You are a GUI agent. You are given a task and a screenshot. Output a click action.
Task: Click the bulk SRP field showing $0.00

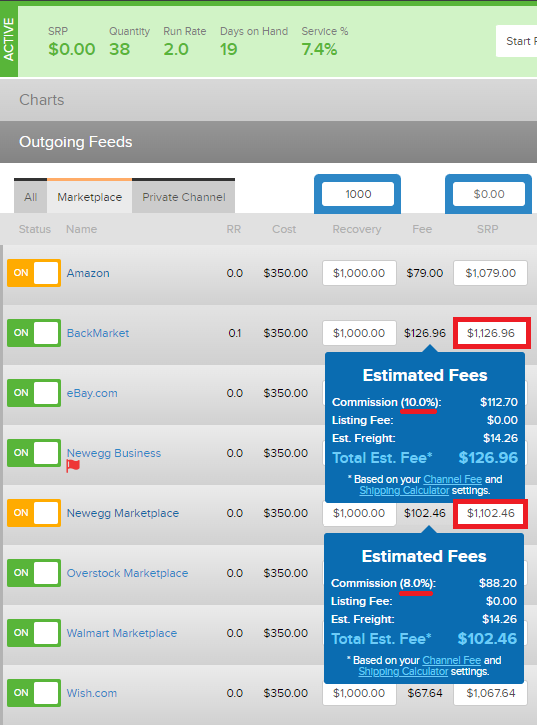[x=489, y=194]
